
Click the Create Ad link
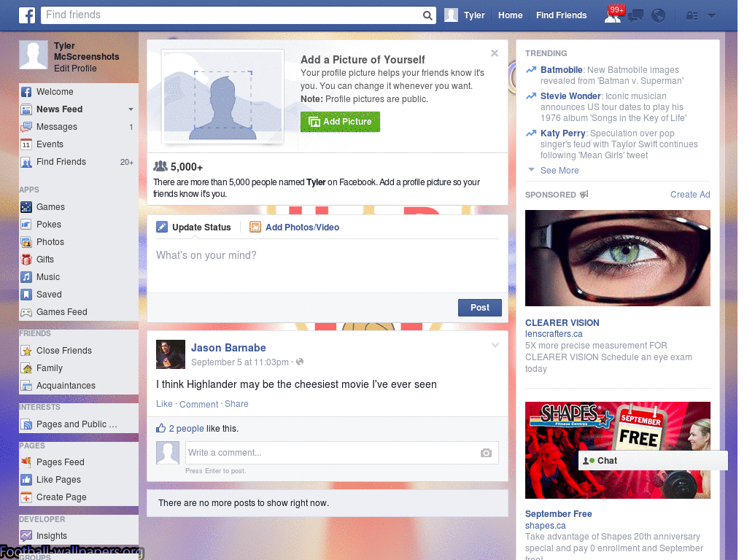click(x=690, y=194)
